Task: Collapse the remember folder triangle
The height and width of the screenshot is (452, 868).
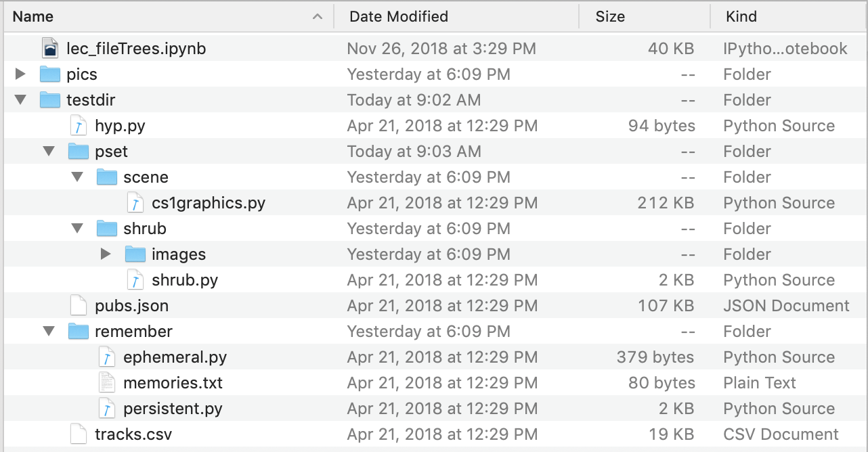Action: click(49, 332)
